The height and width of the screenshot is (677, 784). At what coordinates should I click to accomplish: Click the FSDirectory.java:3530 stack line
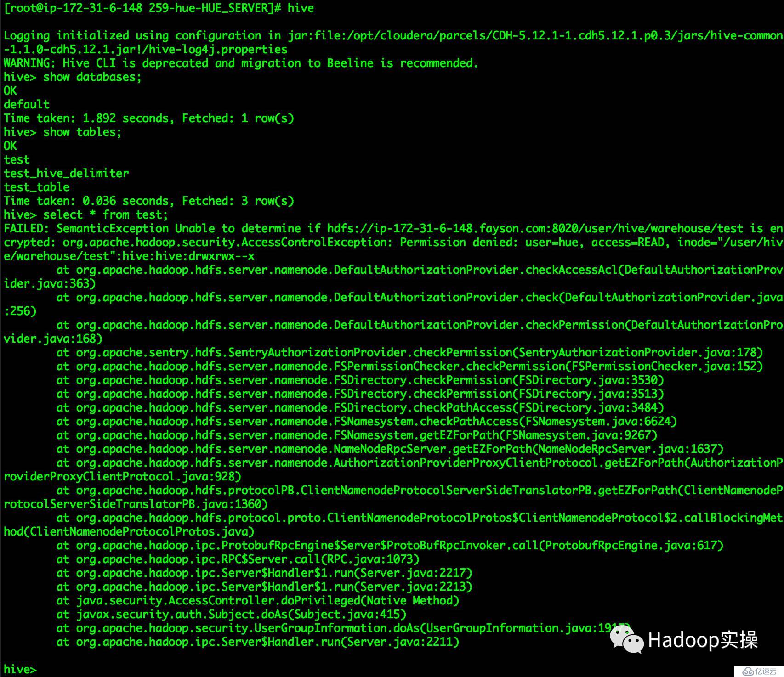click(x=360, y=380)
